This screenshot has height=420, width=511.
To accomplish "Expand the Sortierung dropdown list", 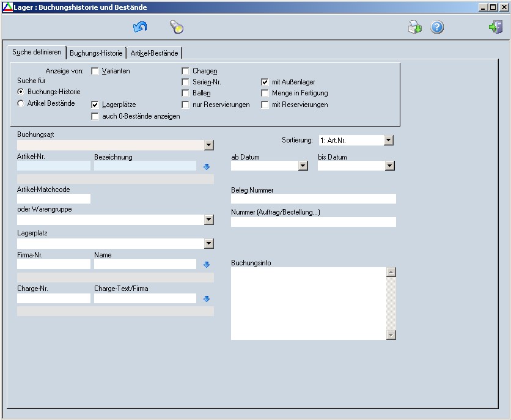I will click(389, 141).
